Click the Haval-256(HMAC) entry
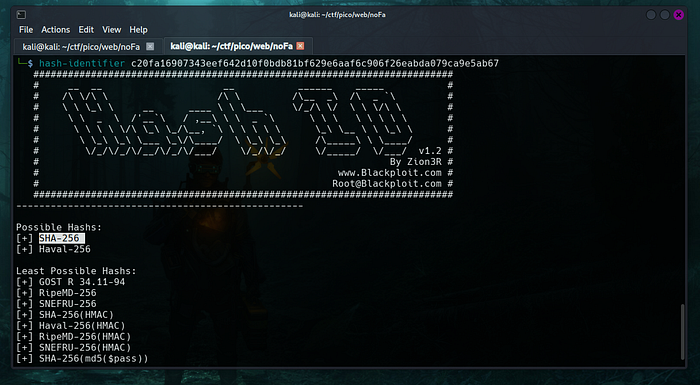Image resolution: width=700 pixels, height=385 pixels. [x=82, y=326]
